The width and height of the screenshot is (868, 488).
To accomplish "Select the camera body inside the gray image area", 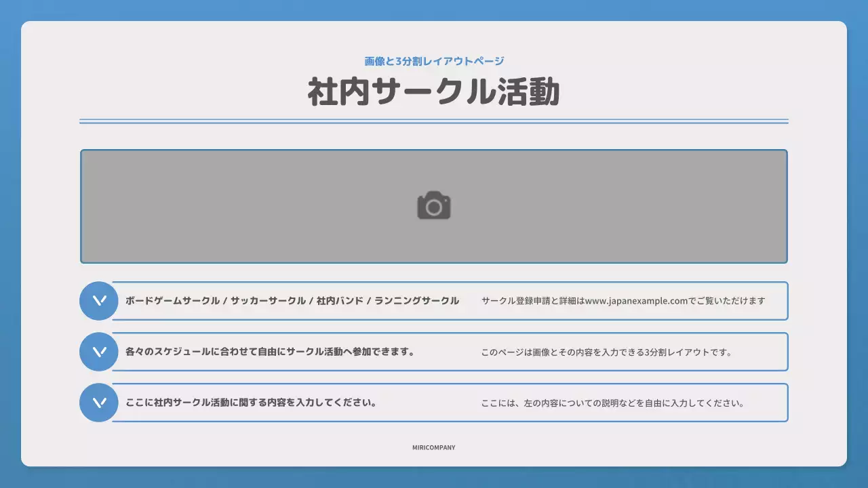I will coord(433,207).
